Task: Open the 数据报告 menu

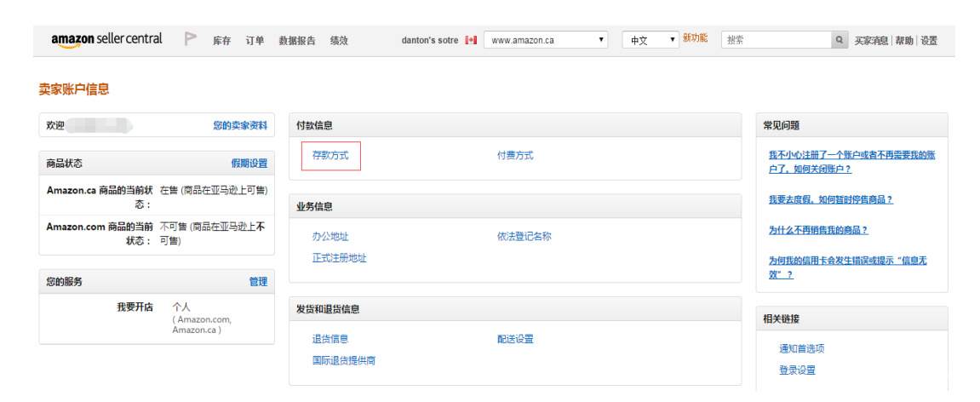Action: pos(297,41)
